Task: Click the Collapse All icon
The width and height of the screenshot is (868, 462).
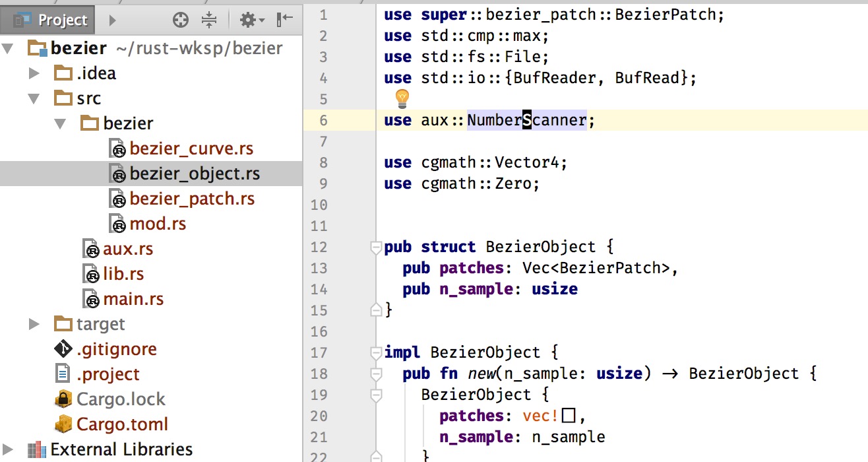Action: 209,20
